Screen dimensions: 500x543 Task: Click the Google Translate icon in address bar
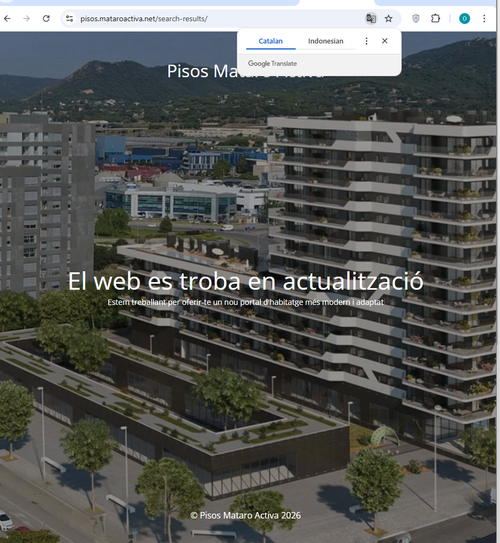[x=371, y=19]
